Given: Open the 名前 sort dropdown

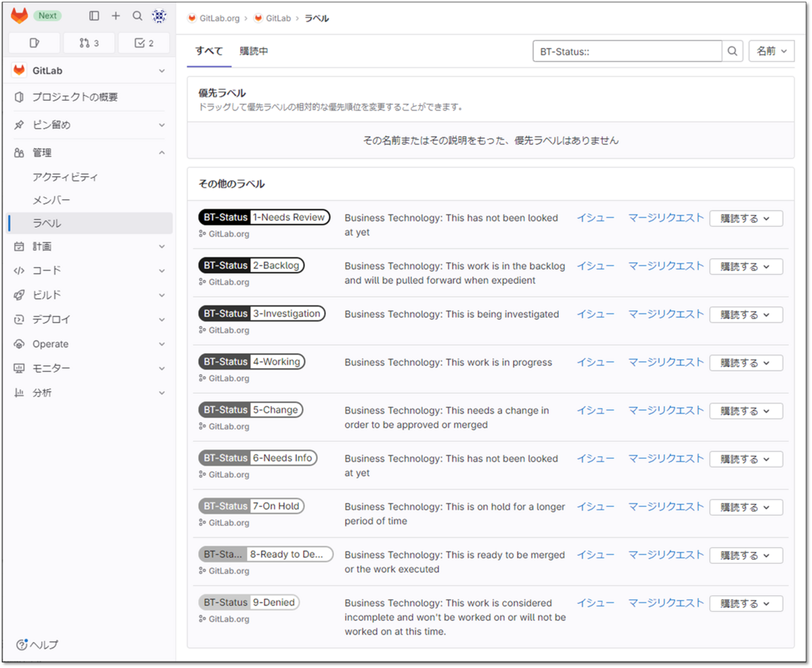Looking at the screenshot, I should tap(771, 51).
